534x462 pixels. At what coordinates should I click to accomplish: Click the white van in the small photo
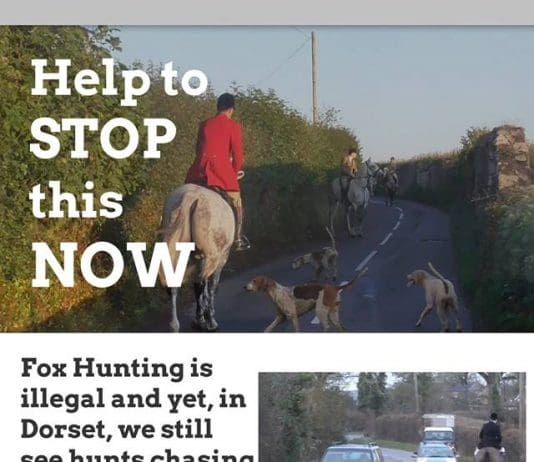tap(438, 428)
